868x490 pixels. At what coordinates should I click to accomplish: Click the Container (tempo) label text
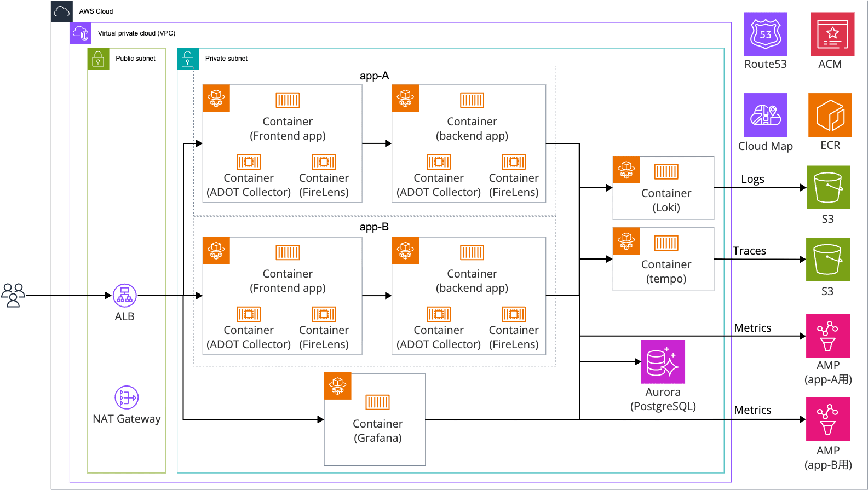click(x=666, y=272)
